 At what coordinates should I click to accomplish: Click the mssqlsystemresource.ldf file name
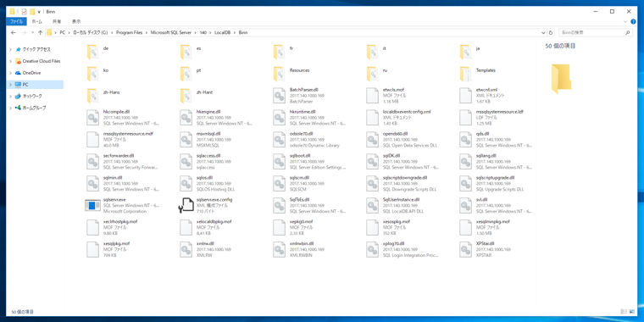pos(499,112)
